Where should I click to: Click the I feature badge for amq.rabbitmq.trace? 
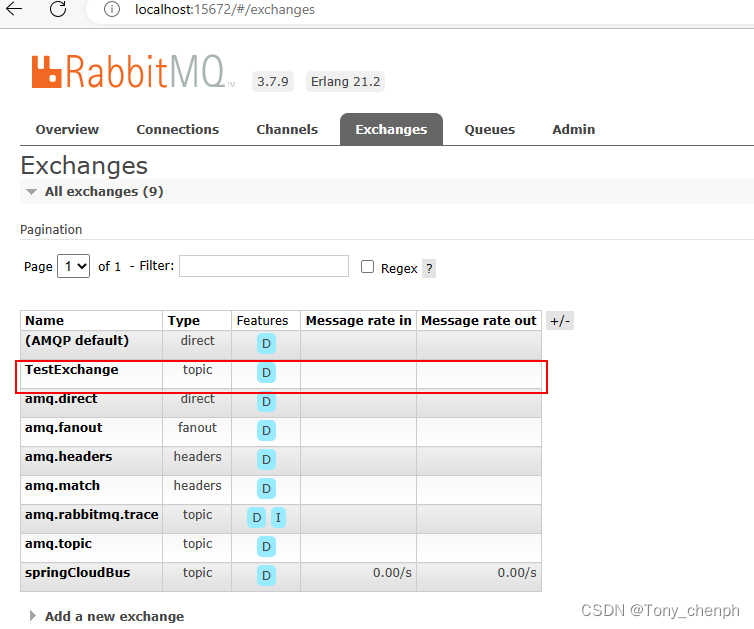(278, 518)
